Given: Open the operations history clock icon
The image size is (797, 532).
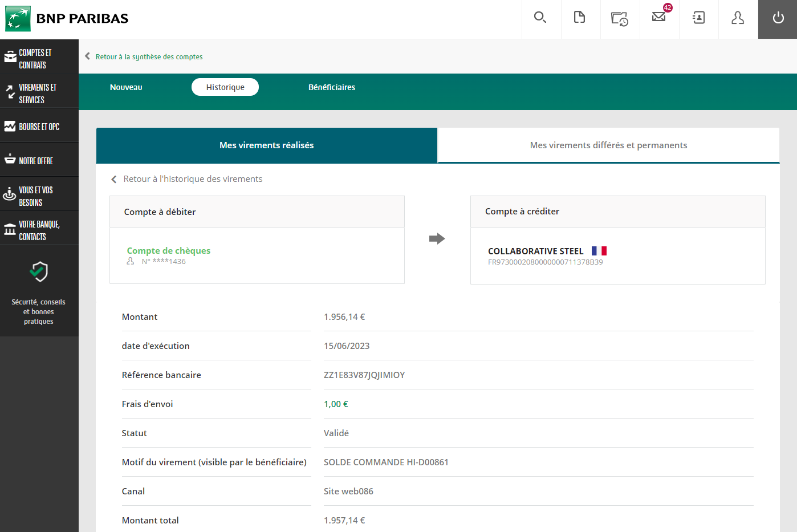Looking at the screenshot, I should click(x=620, y=19).
